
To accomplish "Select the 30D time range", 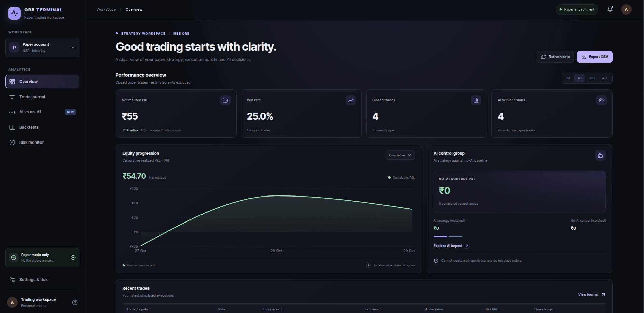I will click(x=592, y=78).
